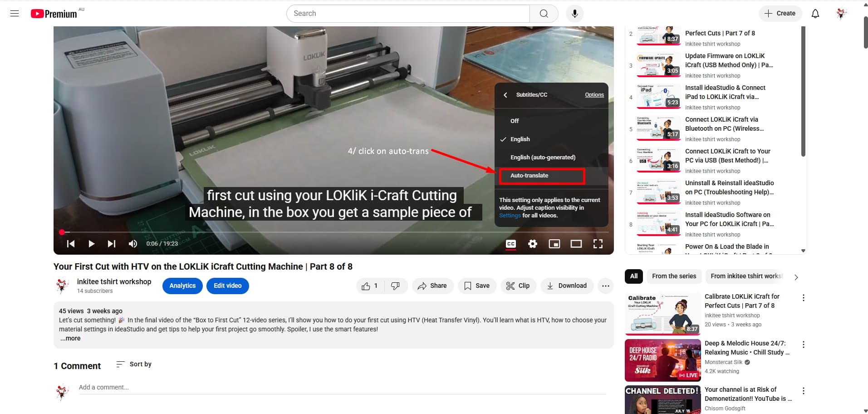Open subtitle Options link
The height and width of the screenshot is (414, 868).
(x=594, y=95)
